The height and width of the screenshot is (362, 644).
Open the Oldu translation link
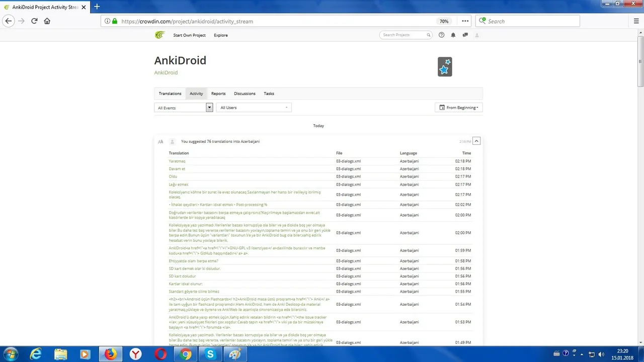pos(173,176)
